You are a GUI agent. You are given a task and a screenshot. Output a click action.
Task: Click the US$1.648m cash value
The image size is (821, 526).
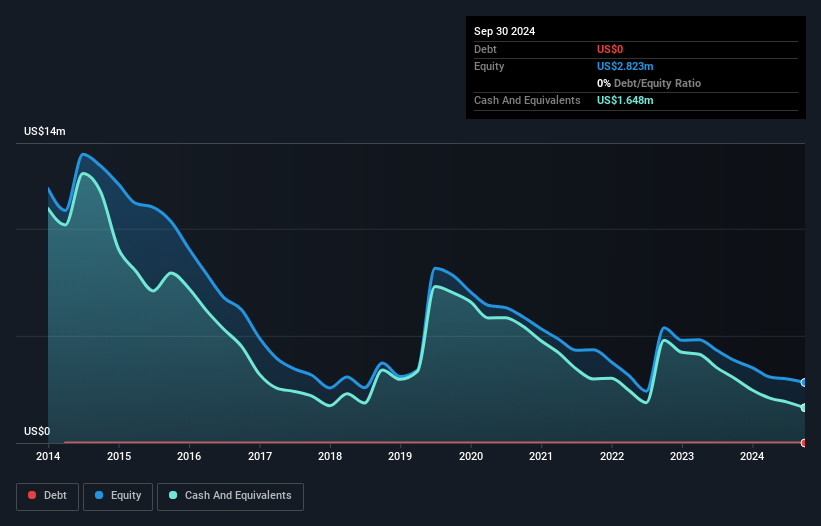[x=625, y=100]
